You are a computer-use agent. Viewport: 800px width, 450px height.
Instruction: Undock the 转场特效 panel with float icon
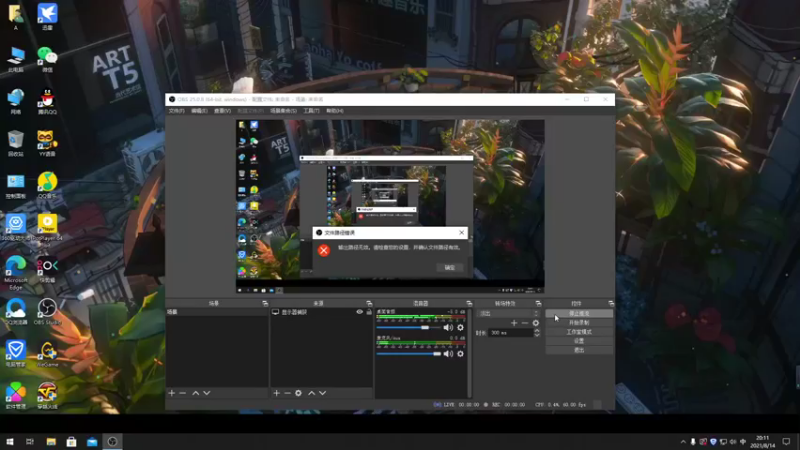[x=538, y=304]
